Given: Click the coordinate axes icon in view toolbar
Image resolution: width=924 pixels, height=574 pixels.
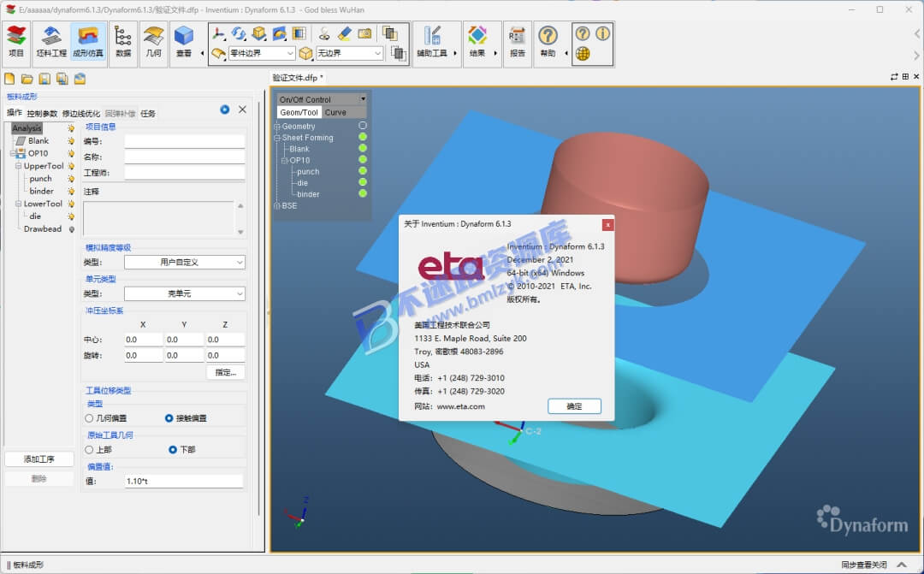Looking at the screenshot, I should pos(219,33).
